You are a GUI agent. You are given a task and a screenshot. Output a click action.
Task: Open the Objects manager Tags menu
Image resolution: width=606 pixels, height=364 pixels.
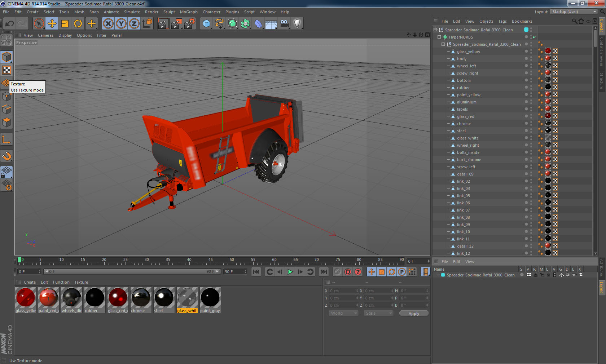(502, 21)
